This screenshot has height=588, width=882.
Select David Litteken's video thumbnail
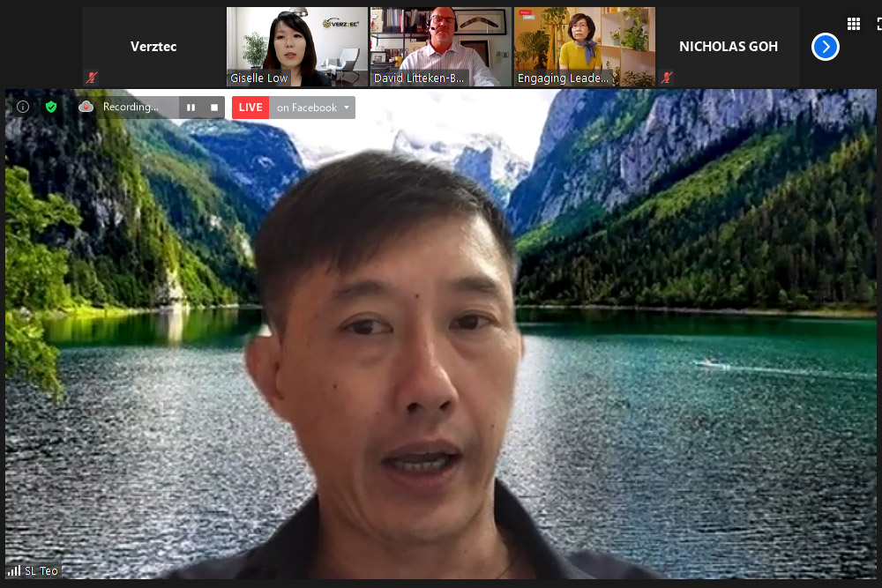coord(440,46)
